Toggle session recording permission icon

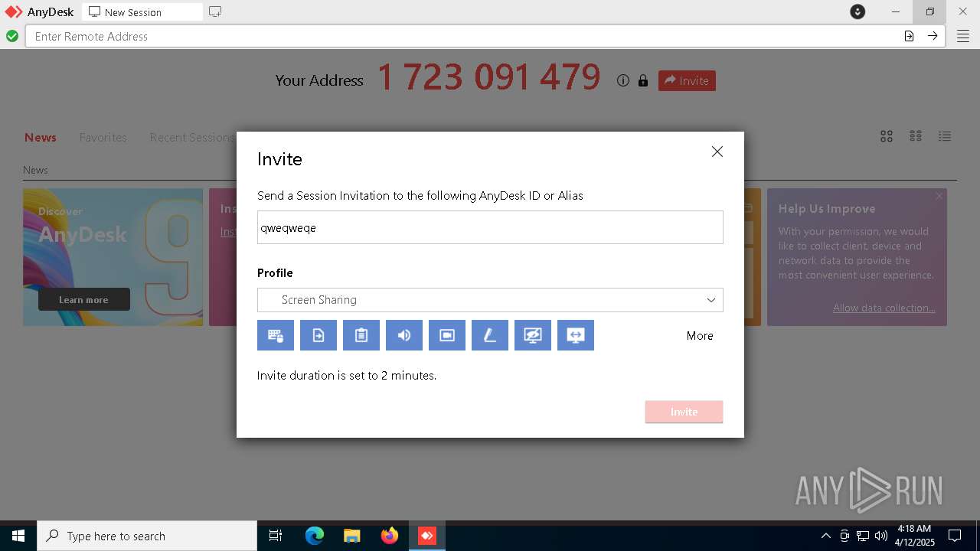click(447, 335)
